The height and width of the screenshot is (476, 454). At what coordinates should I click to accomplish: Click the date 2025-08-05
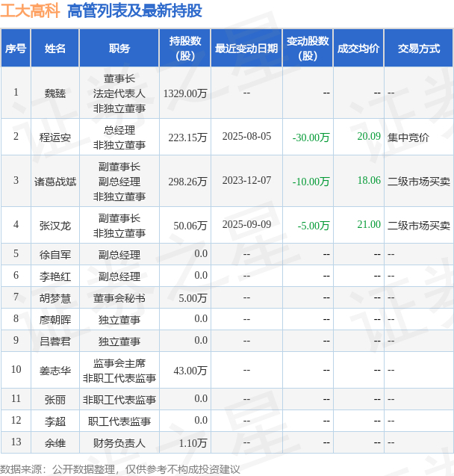(246, 136)
